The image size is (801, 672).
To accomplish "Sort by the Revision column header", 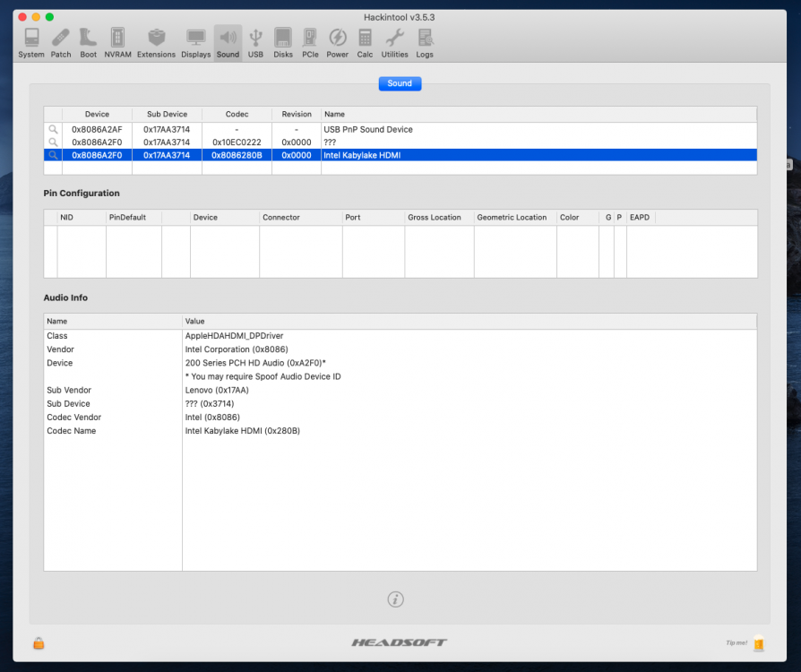I will (297, 114).
